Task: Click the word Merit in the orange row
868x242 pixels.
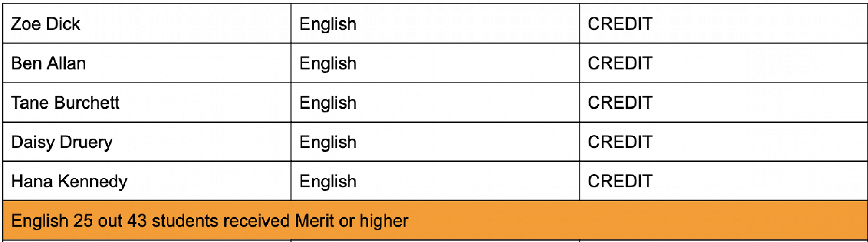Action: pyautogui.click(x=315, y=221)
